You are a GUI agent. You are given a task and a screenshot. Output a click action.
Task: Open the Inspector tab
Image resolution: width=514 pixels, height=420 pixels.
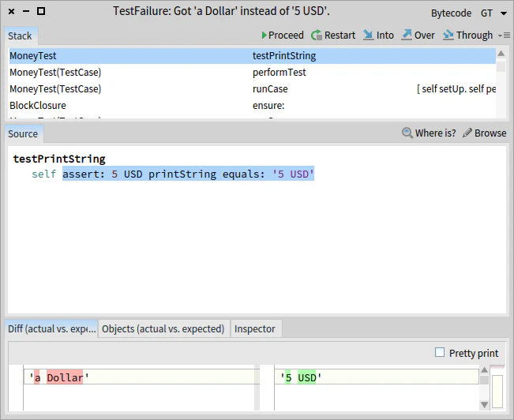click(255, 328)
